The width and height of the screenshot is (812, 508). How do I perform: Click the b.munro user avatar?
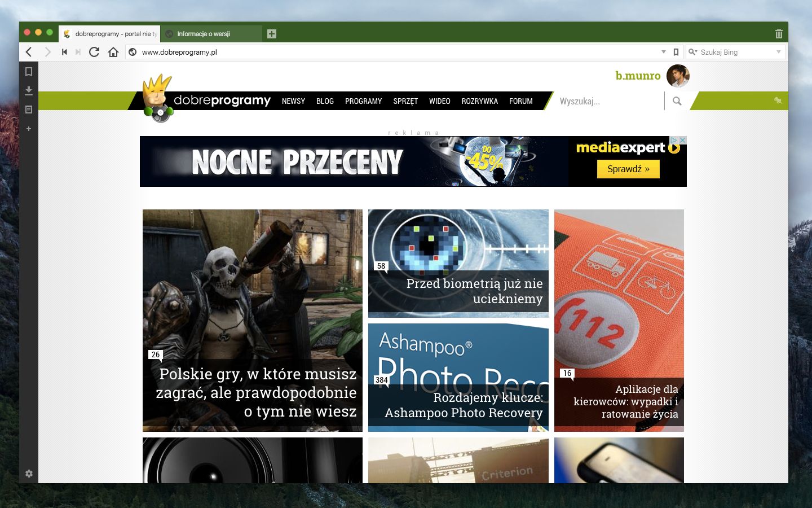(678, 76)
